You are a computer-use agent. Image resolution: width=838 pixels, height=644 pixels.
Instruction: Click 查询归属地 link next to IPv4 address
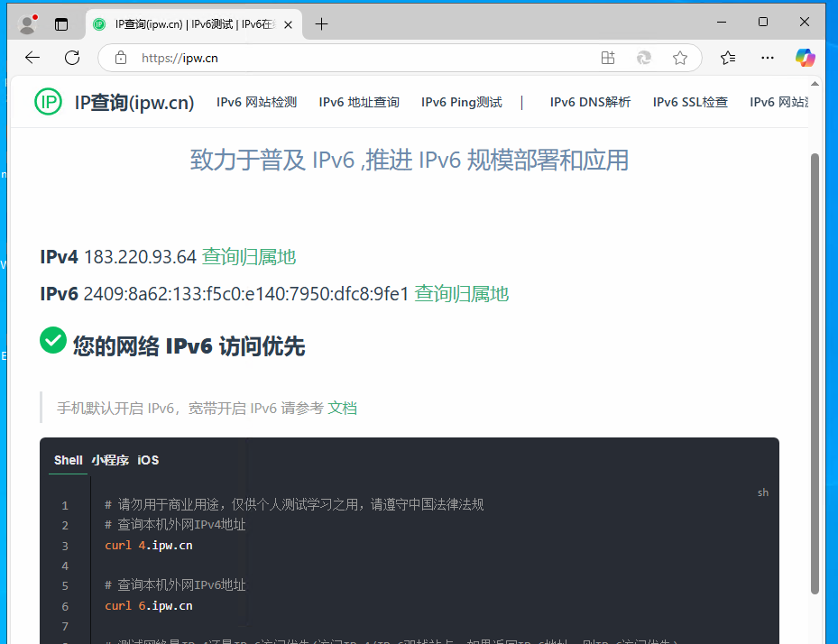coord(249,257)
